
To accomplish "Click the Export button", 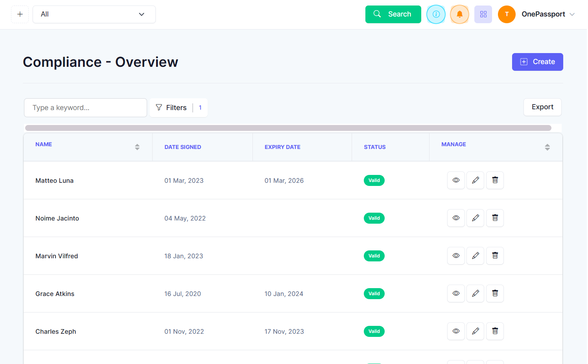I will pyautogui.click(x=542, y=107).
